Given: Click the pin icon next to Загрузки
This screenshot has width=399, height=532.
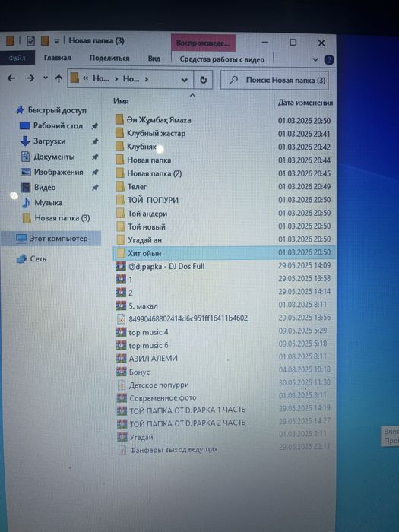Looking at the screenshot, I should 95,141.
